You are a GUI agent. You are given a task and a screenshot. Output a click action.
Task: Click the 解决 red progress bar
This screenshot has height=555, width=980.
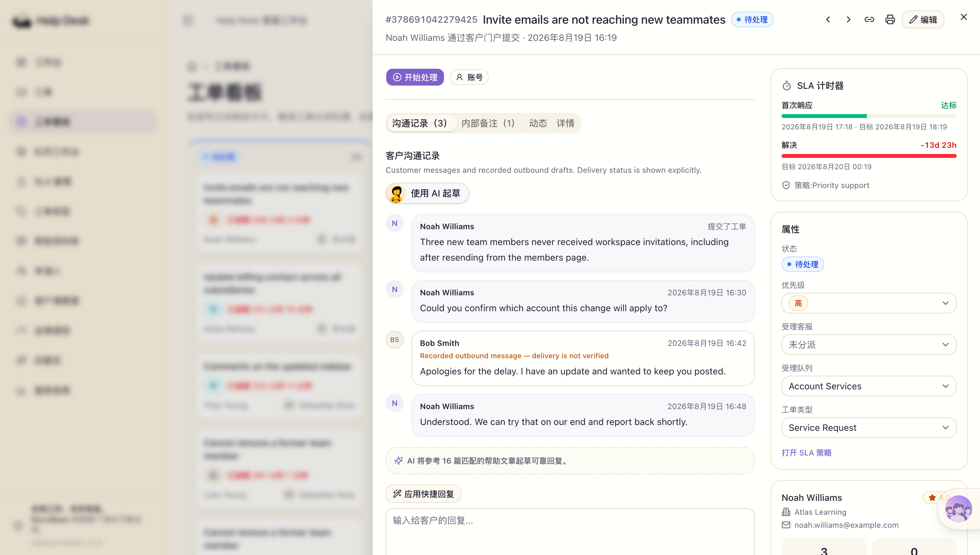click(869, 156)
